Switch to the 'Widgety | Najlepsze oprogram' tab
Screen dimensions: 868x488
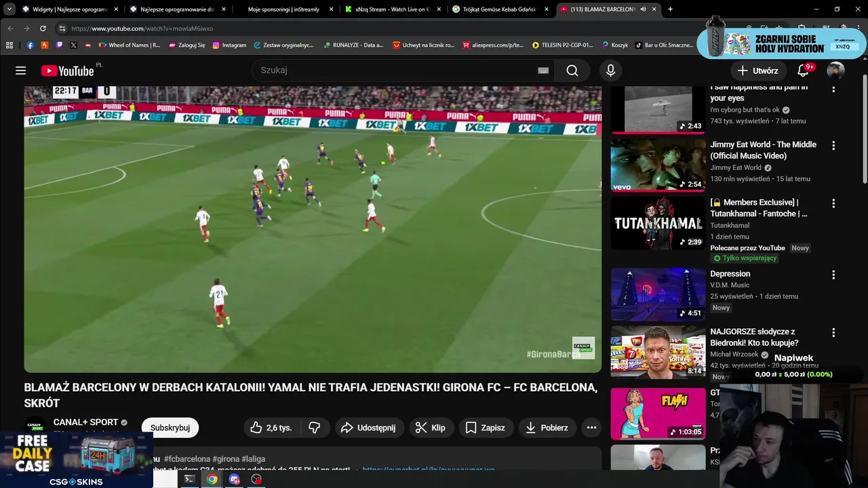[x=70, y=9]
